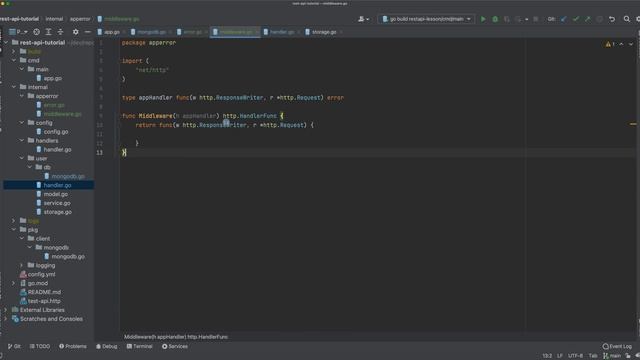Collapse all items in Project panel

coord(60,32)
